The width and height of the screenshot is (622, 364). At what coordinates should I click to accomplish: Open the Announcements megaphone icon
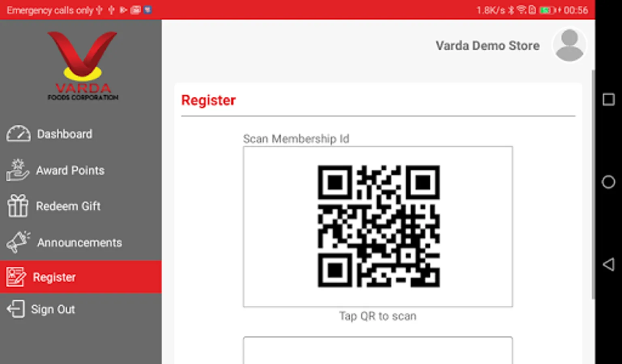(18, 242)
